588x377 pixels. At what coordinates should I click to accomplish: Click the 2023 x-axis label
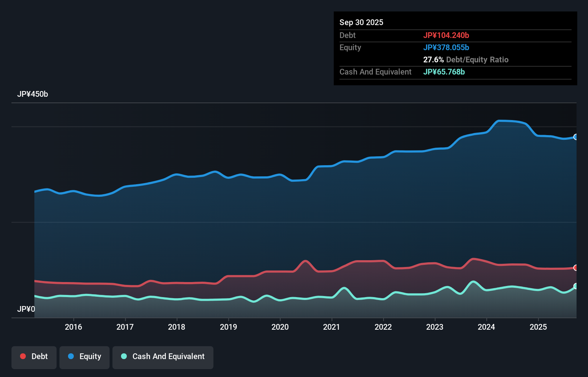pos(435,327)
